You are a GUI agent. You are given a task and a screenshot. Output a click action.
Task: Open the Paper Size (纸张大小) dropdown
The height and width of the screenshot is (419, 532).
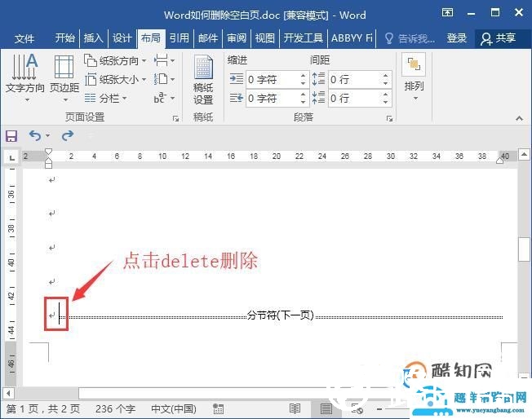(x=115, y=80)
